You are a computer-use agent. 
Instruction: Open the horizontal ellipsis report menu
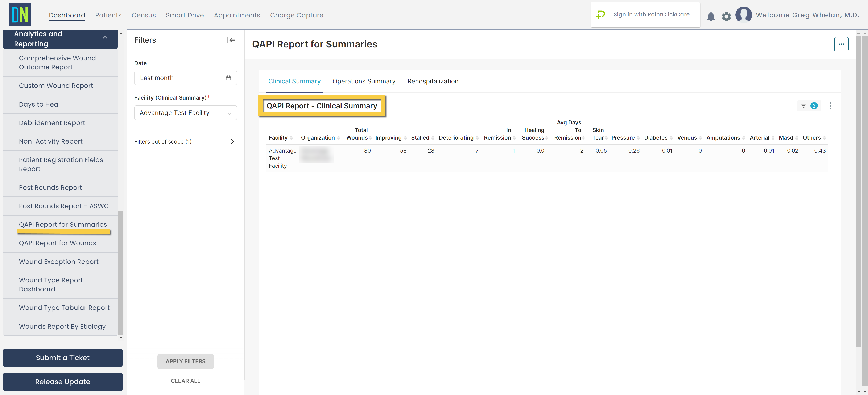point(841,44)
